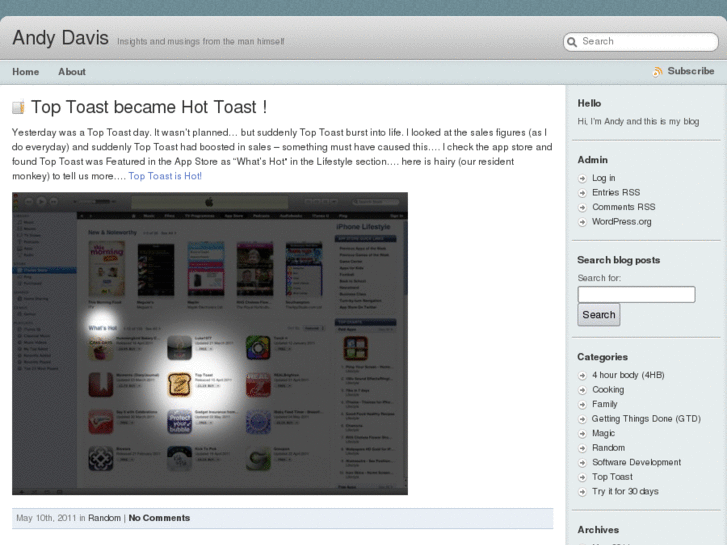Open the App Store screenshot image
Image resolution: width=727 pixels, height=545 pixels.
click(x=210, y=343)
